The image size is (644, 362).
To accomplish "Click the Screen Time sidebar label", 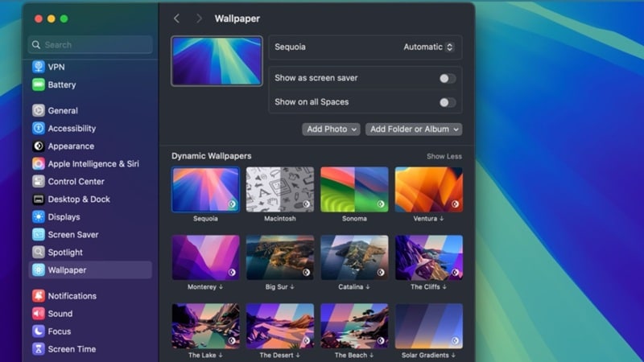I will 72,349.
